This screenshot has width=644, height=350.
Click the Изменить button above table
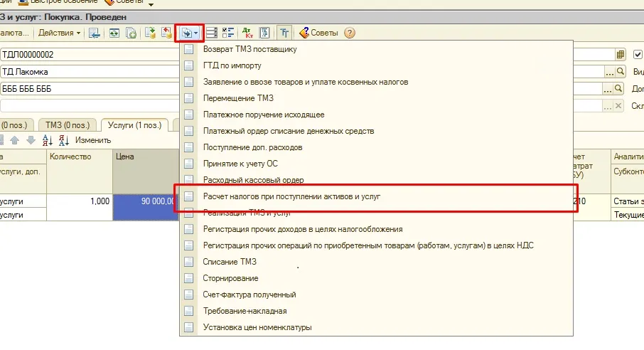(93, 140)
